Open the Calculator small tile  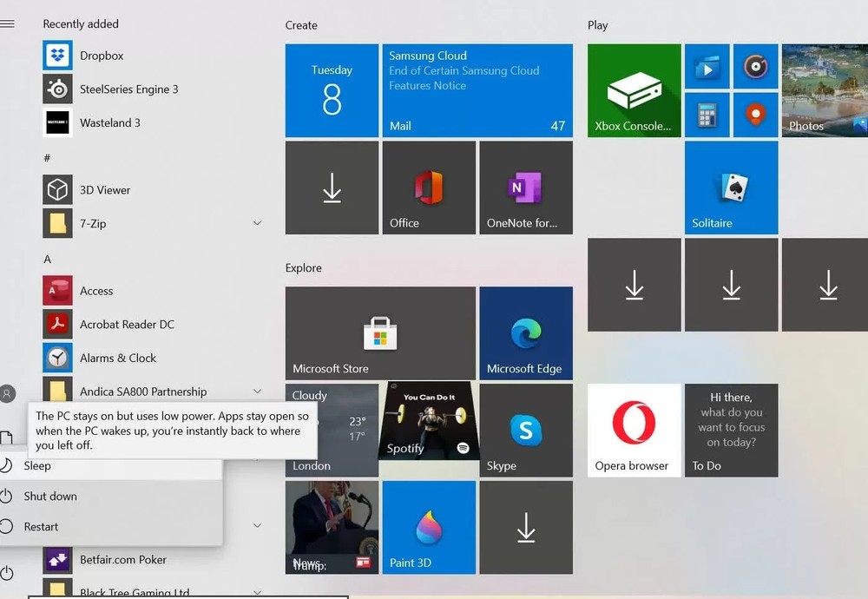tap(707, 115)
